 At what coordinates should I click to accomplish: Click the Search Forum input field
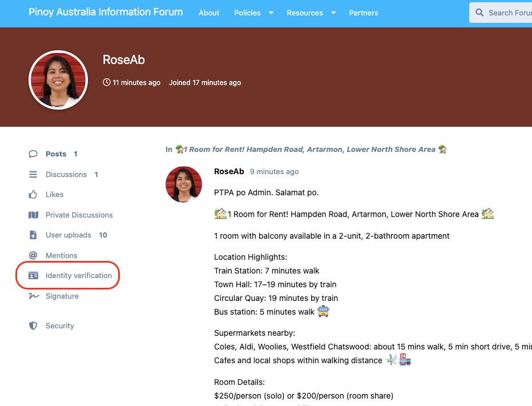click(508, 13)
